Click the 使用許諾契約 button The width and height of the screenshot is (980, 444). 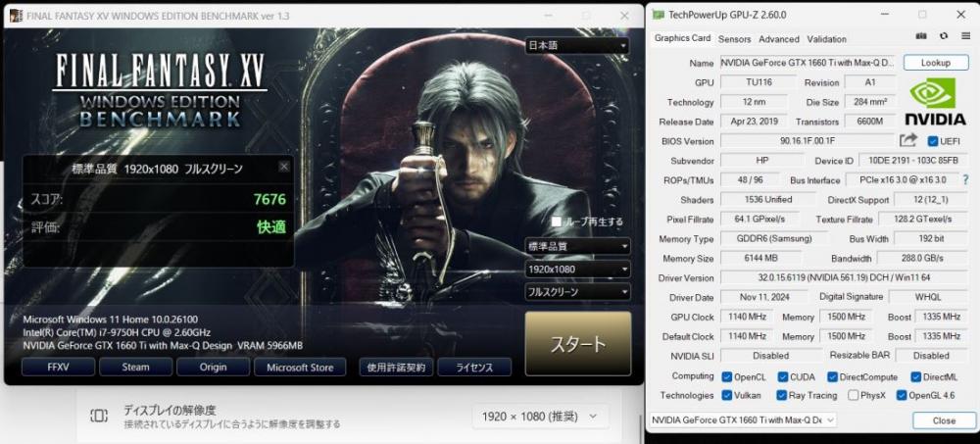click(396, 368)
